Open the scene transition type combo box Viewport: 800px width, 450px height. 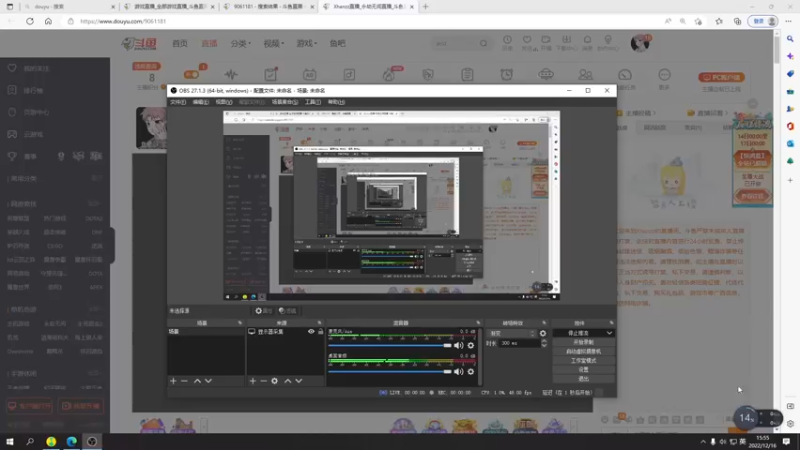(x=512, y=333)
